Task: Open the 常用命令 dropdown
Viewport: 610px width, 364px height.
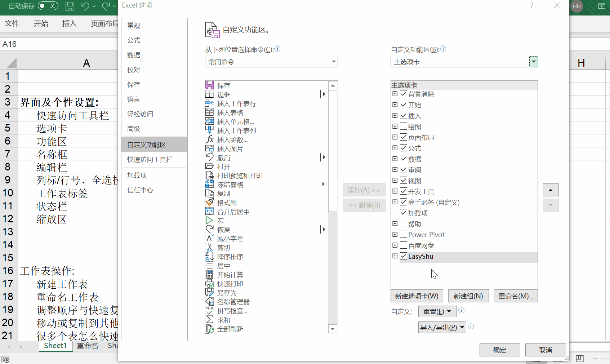Action: [333, 62]
